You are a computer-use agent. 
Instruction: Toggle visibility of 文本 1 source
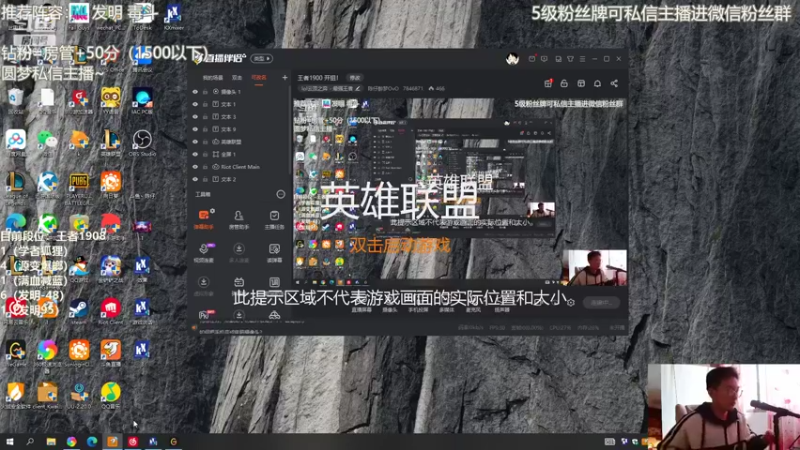pyautogui.click(x=195, y=104)
